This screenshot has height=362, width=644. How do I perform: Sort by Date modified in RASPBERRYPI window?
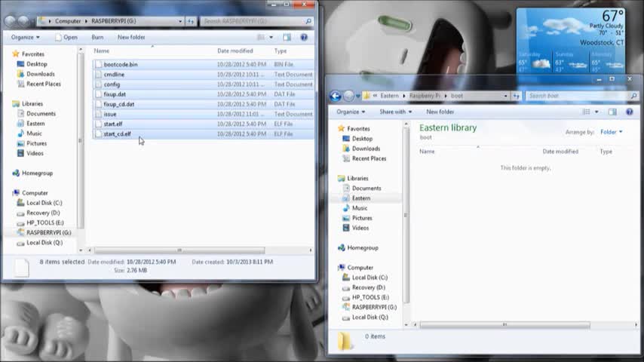pos(235,51)
